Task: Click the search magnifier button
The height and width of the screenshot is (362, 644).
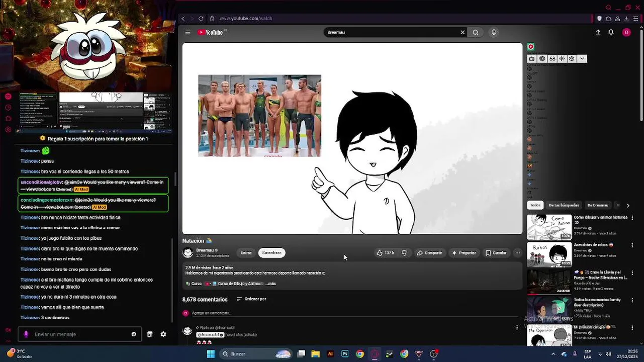Action: [x=476, y=32]
